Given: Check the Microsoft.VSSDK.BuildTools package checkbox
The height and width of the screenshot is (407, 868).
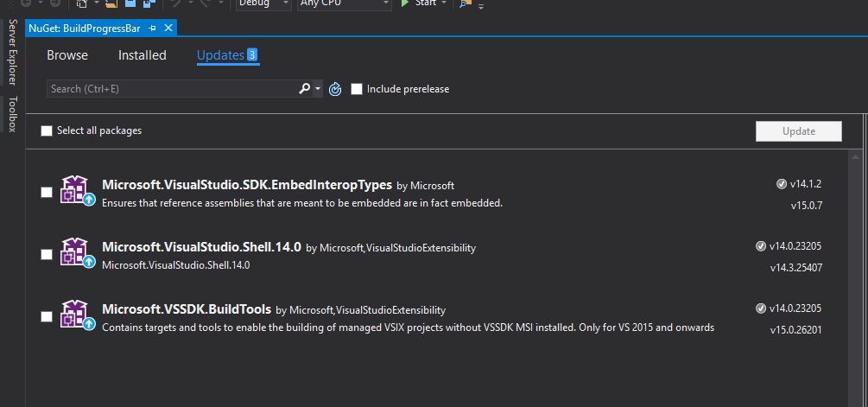Looking at the screenshot, I should click(47, 317).
